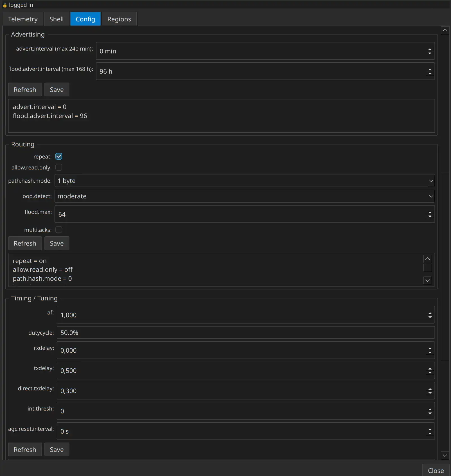The image size is (451, 476).
Task: Decrease flood.advert.interval with down arrow
Action: (x=430, y=74)
